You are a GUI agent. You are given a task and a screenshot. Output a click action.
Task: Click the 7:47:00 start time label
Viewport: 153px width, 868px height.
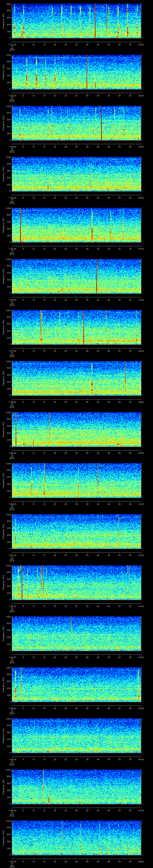click(12, 861)
